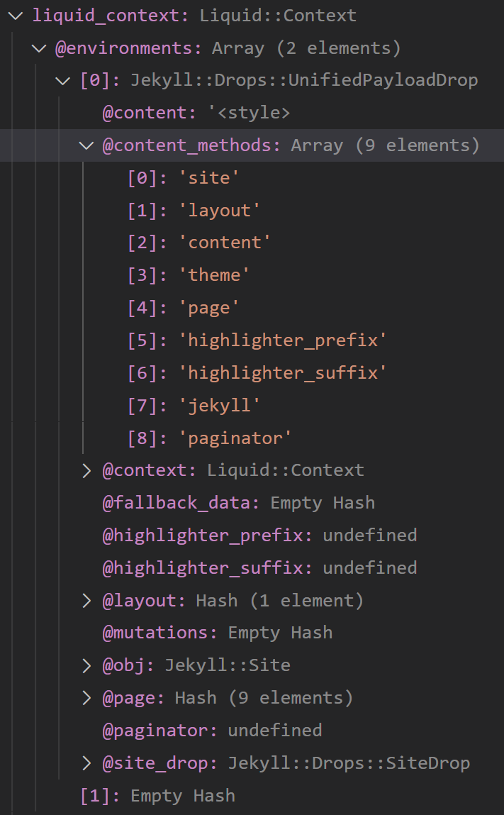The height and width of the screenshot is (815, 504).
Task: Expand the @context Liquid::Context node
Action: 87,470
